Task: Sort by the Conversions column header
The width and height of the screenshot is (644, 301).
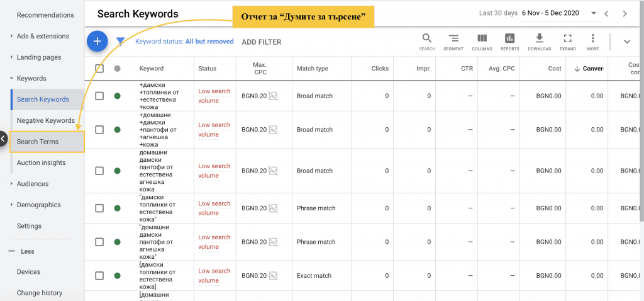Action: [589, 69]
